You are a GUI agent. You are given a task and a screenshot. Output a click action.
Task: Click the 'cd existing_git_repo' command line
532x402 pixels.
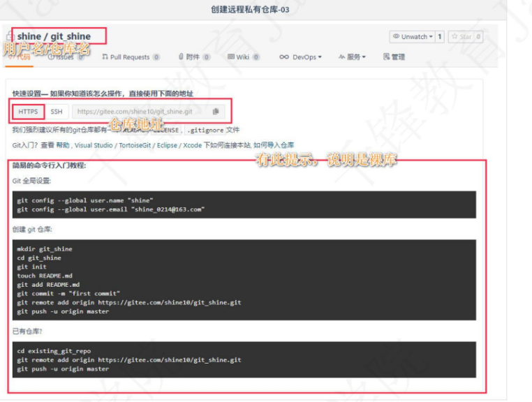(54, 351)
